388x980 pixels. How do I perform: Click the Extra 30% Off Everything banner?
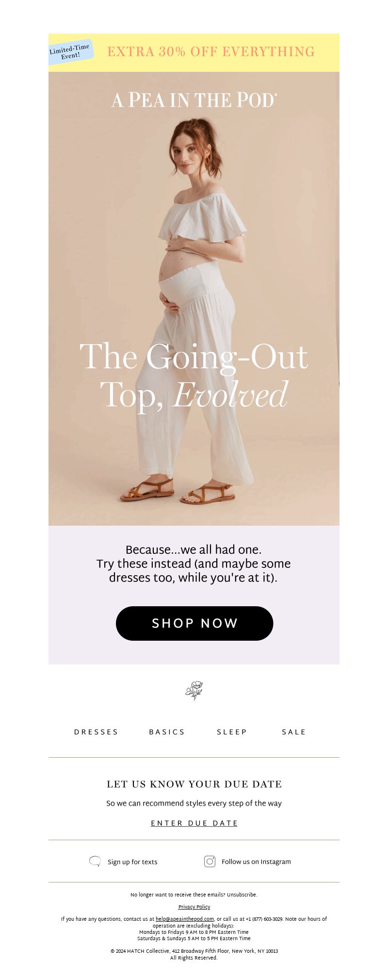tap(194, 52)
